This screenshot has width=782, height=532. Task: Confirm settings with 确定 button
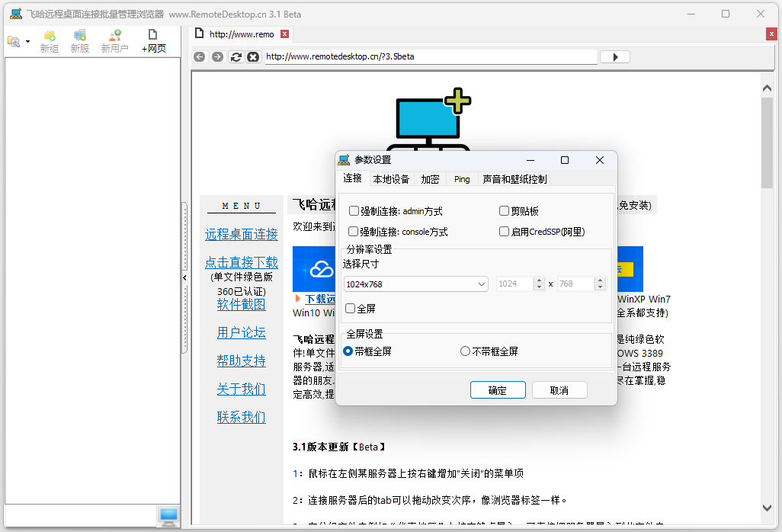pyautogui.click(x=498, y=390)
